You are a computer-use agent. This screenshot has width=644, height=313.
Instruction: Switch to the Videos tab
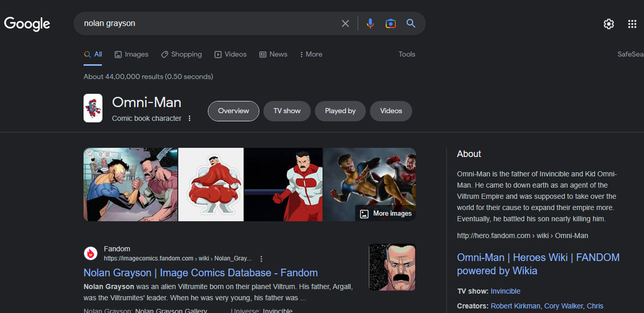coord(230,55)
